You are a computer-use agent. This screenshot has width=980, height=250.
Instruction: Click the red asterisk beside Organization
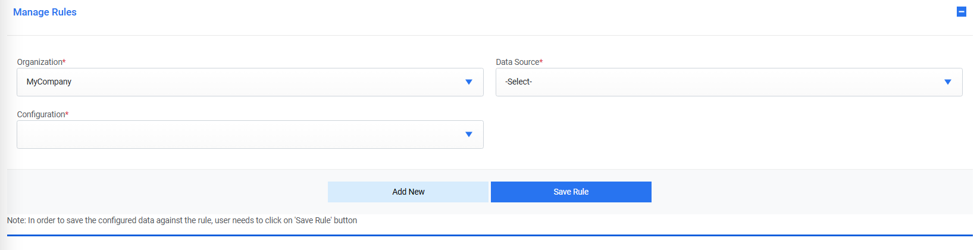point(64,61)
